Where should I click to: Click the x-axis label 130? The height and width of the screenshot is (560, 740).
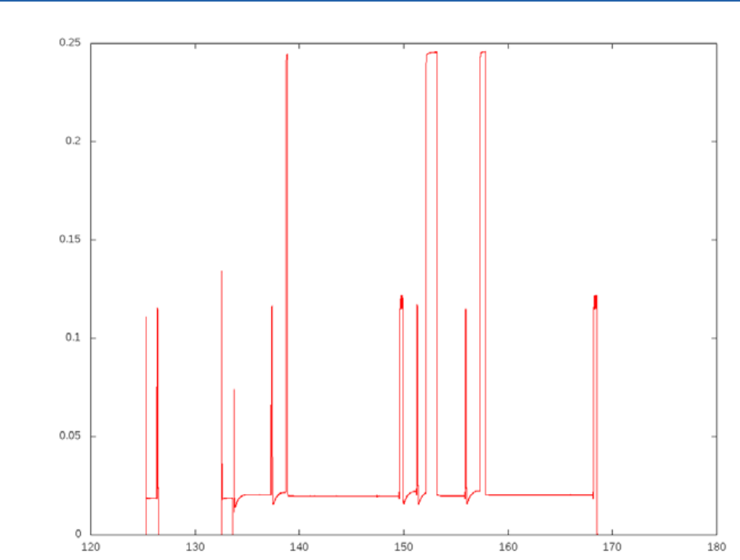[195, 547]
